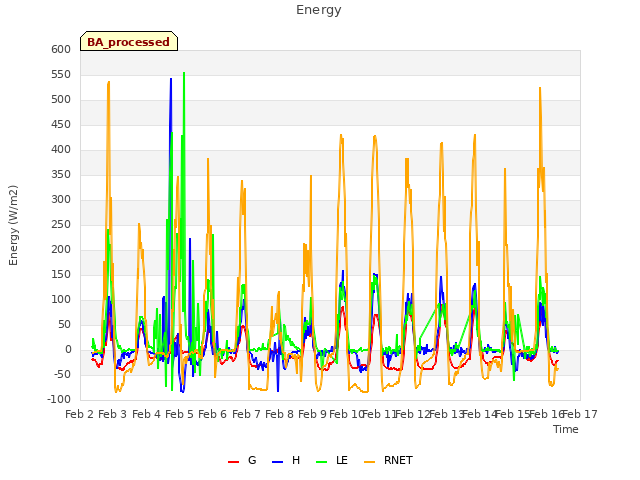Click the RNET peak on Feb 16

coord(540,89)
